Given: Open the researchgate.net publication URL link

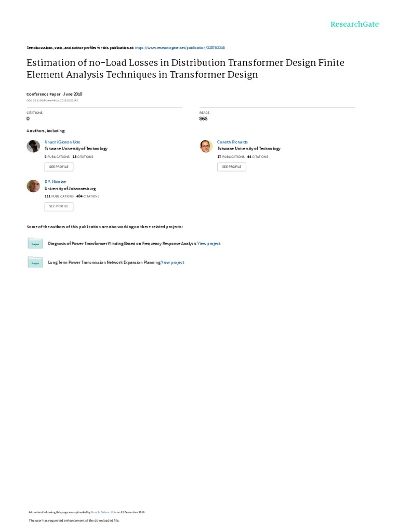Looking at the screenshot, I should coord(180,47).
